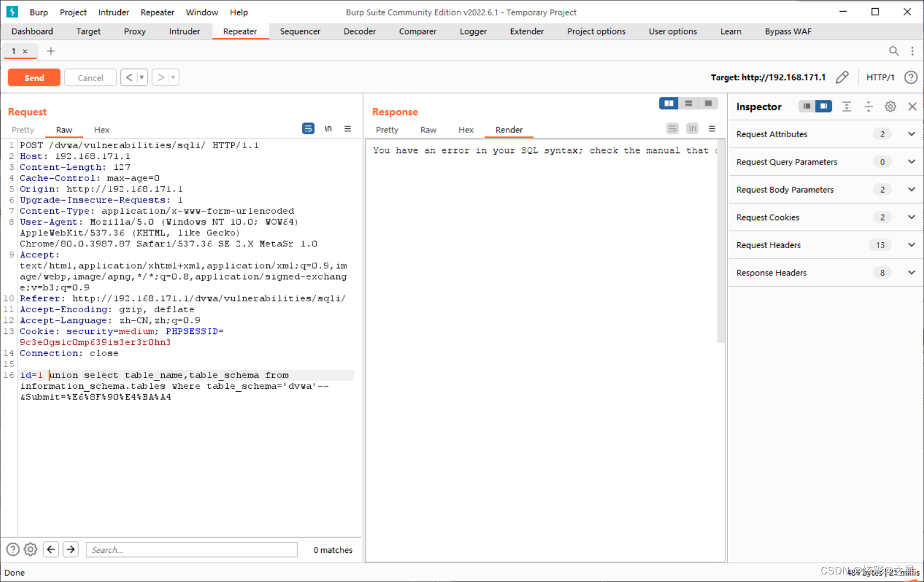Screen dimensions: 924x582
Task: Show the Response in Raw view
Action: pyautogui.click(x=428, y=130)
